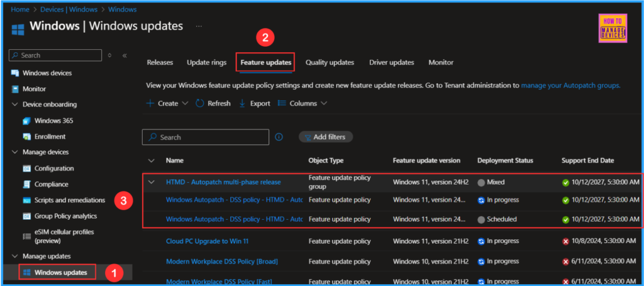
Task: Click the Windows logo icon beside page title
Action: pyautogui.click(x=18, y=30)
